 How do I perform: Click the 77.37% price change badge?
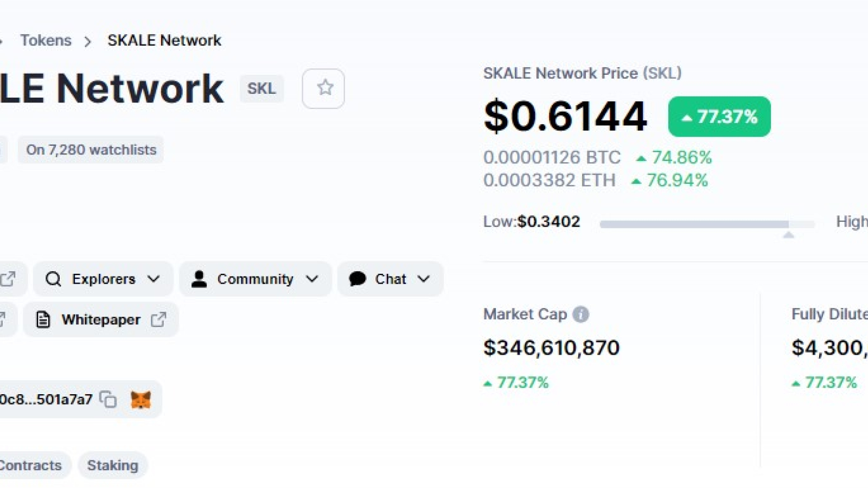tap(719, 117)
